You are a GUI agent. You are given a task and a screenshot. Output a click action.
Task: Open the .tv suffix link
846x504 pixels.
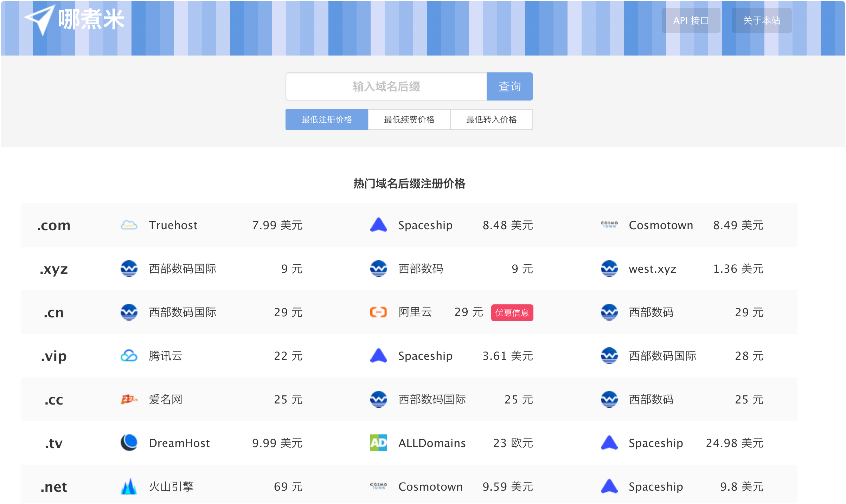point(54,443)
